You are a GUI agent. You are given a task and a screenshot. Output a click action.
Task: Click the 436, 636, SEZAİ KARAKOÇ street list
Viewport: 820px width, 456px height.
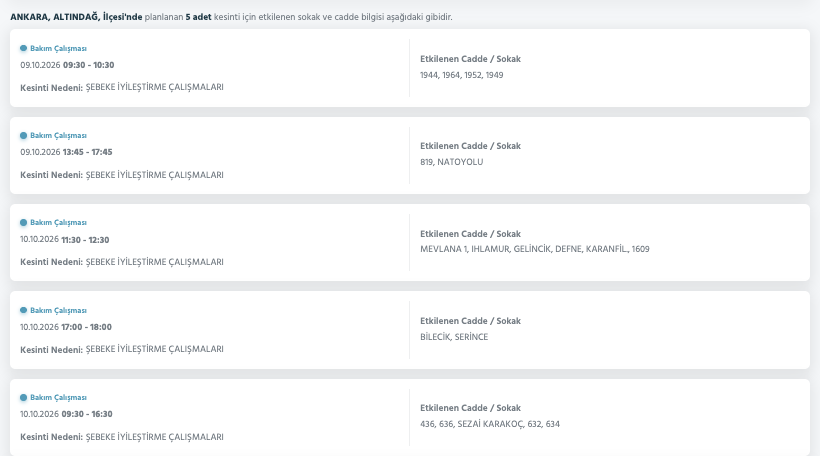tap(490, 424)
